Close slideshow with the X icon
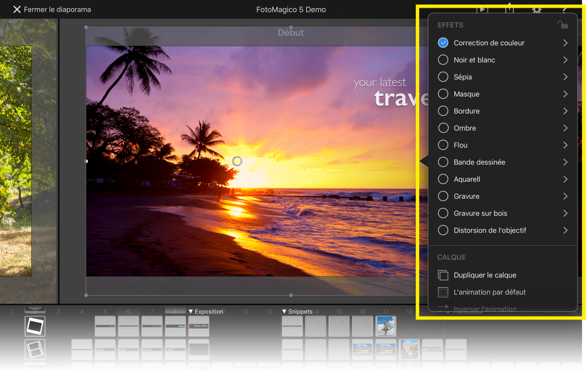This screenshot has width=588, height=380. coord(16,9)
